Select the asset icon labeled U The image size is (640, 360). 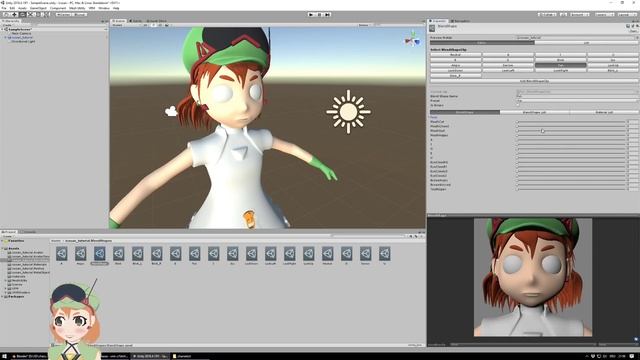tap(384, 256)
